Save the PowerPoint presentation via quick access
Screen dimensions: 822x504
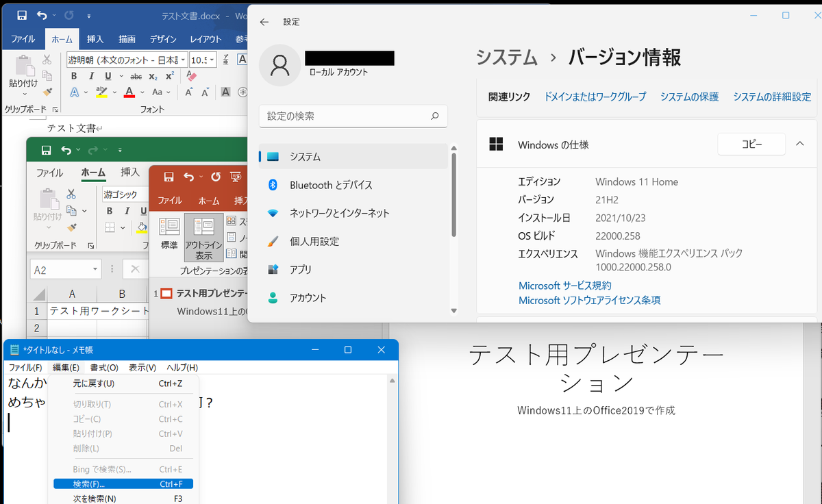click(x=169, y=177)
